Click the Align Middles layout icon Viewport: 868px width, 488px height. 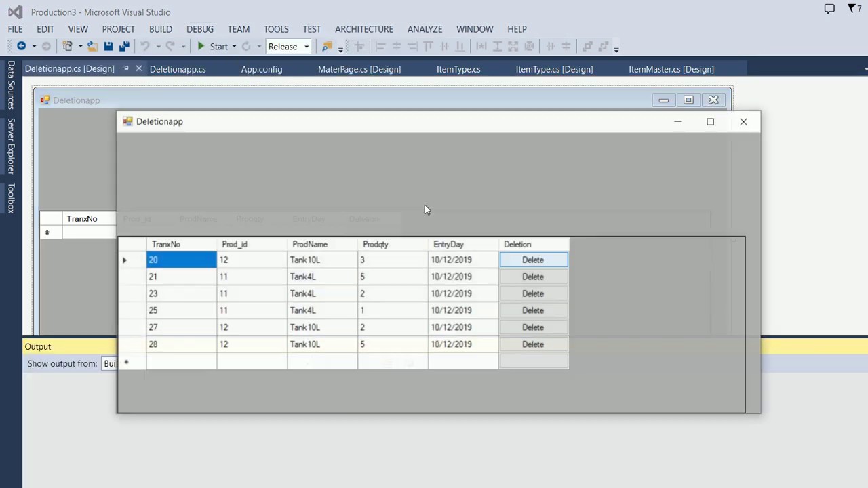pos(444,46)
